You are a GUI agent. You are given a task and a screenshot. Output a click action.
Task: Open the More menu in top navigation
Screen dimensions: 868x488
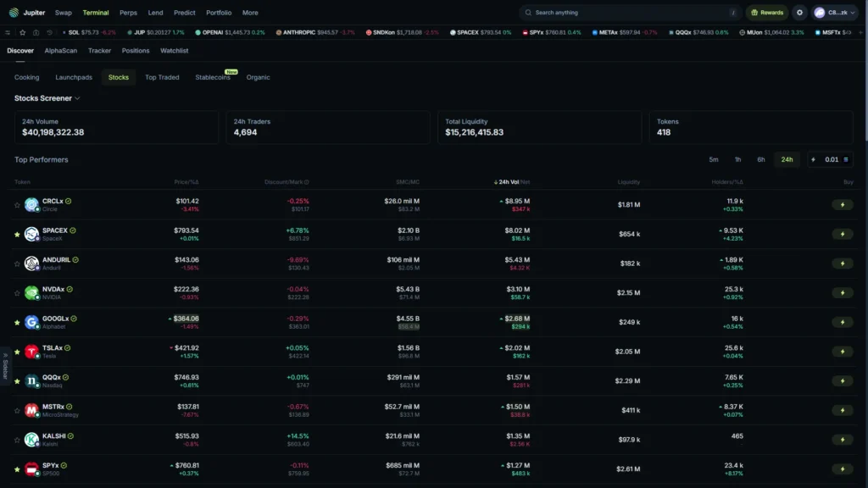click(250, 13)
